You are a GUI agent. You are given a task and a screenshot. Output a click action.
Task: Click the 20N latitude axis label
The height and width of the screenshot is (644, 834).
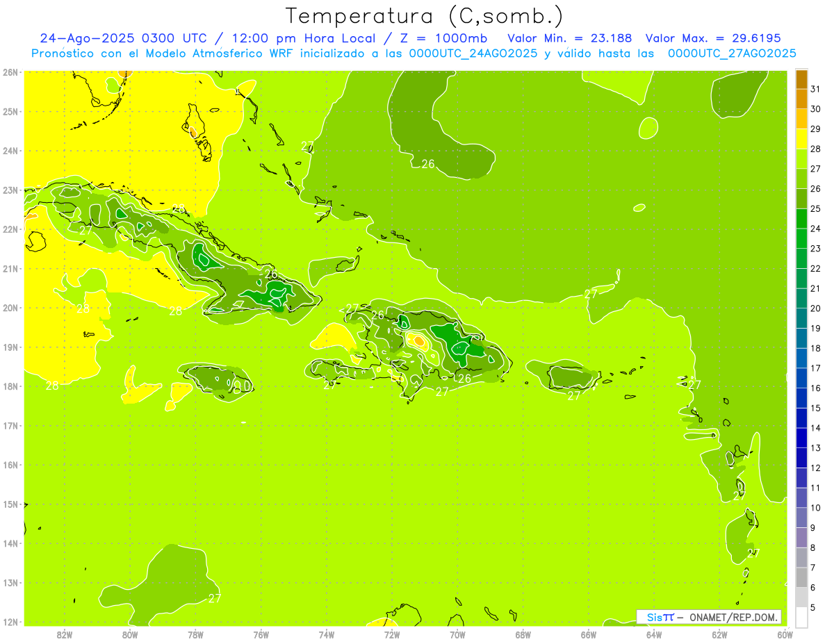(x=10, y=308)
